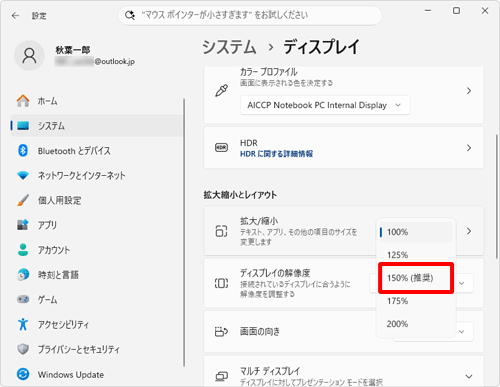
Task: Select the Bluetooth icon in sidebar
Action: point(23,151)
